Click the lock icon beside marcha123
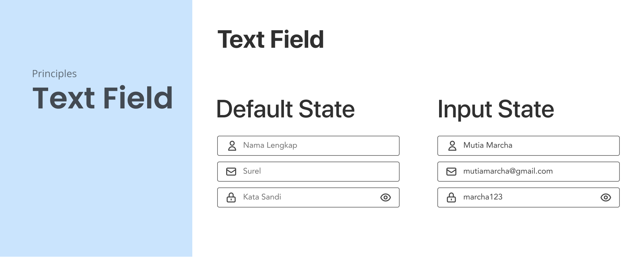The height and width of the screenshot is (257, 644). [451, 197]
